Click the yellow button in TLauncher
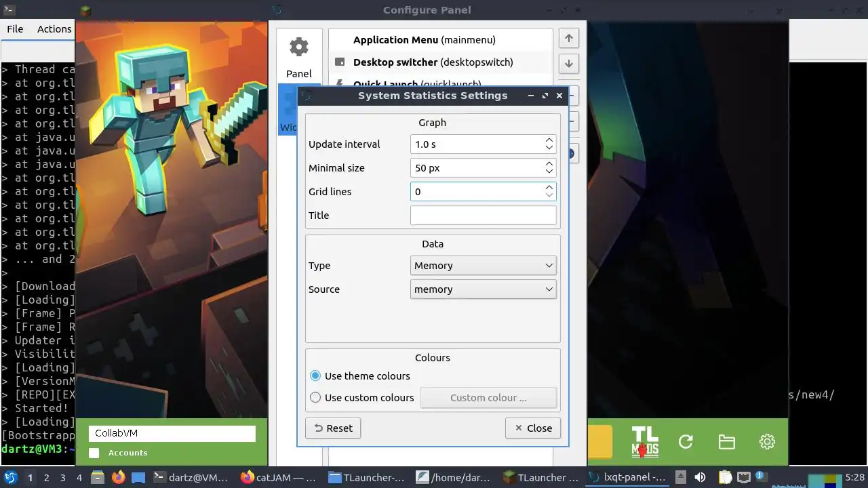Screen dimensions: 868x488 [x=599, y=442]
